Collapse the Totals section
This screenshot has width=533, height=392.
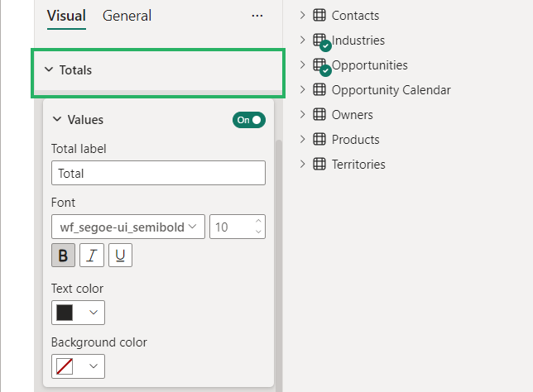tap(49, 70)
